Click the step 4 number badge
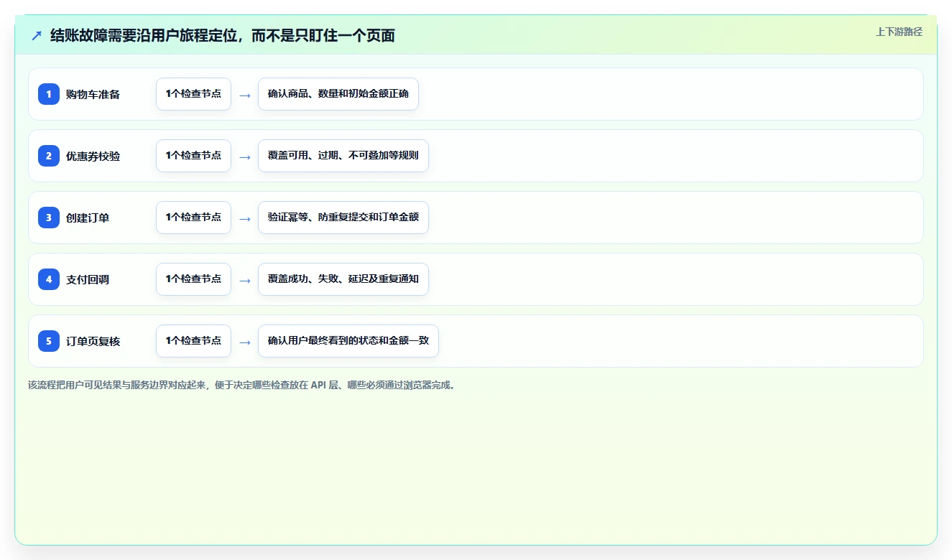 click(x=49, y=279)
